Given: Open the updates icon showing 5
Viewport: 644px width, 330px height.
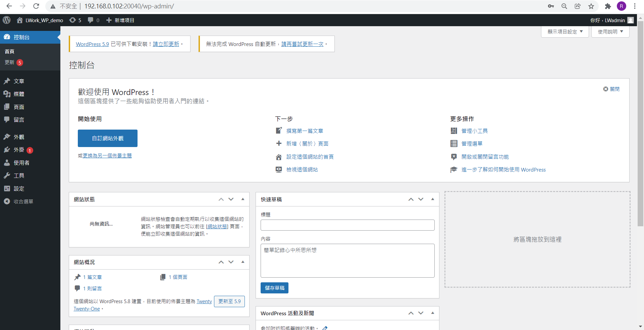Looking at the screenshot, I should [72, 20].
